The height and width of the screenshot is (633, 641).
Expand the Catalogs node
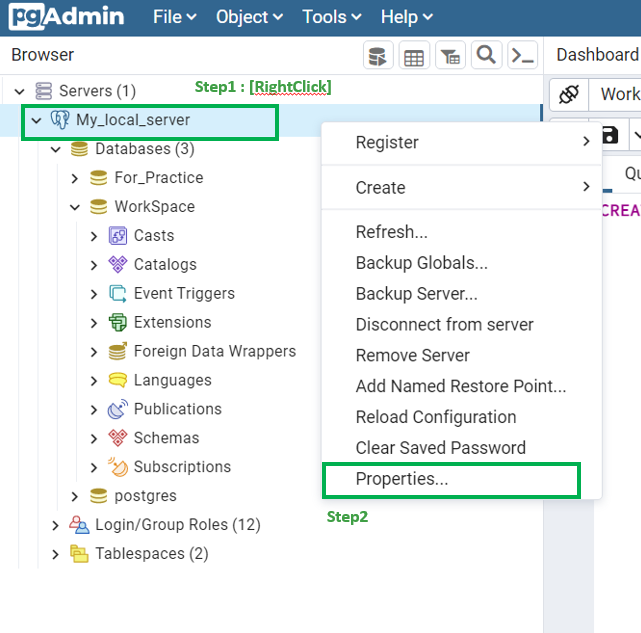pyautogui.click(x=94, y=265)
